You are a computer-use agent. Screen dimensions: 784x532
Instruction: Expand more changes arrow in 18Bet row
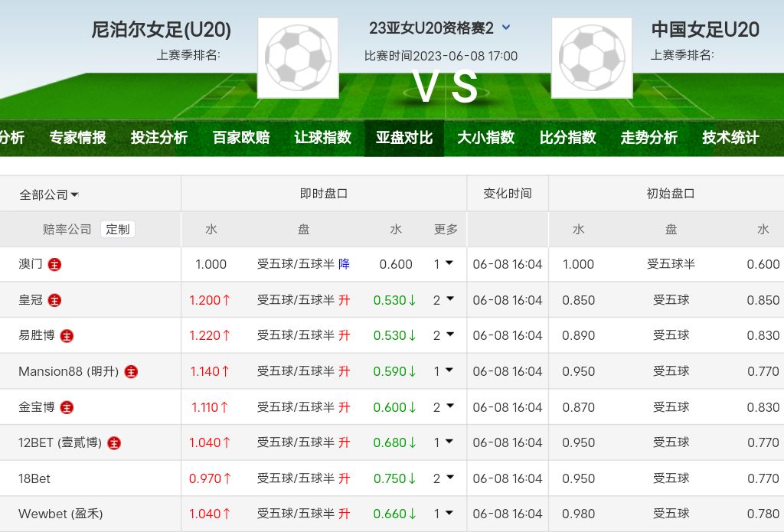click(x=449, y=478)
